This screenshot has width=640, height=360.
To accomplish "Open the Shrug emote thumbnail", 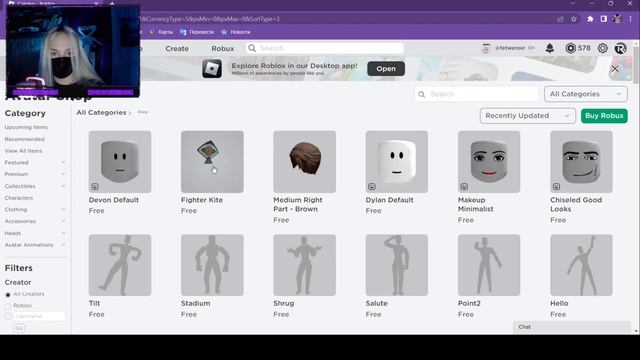I will pos(304,265).
